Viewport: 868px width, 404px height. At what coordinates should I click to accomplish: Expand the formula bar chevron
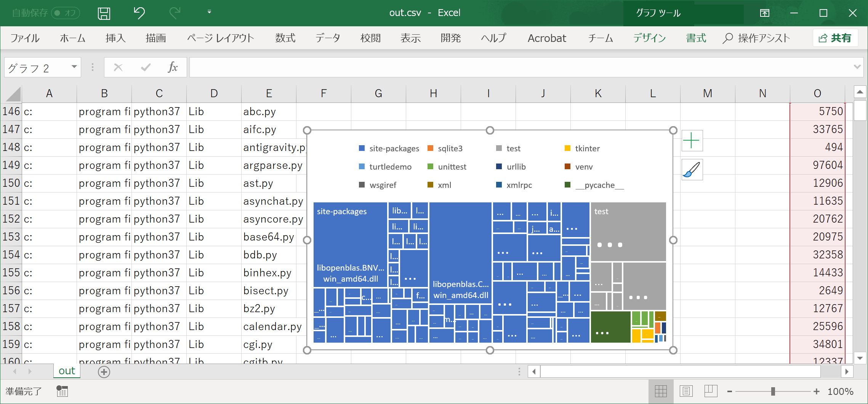point(857,67)
